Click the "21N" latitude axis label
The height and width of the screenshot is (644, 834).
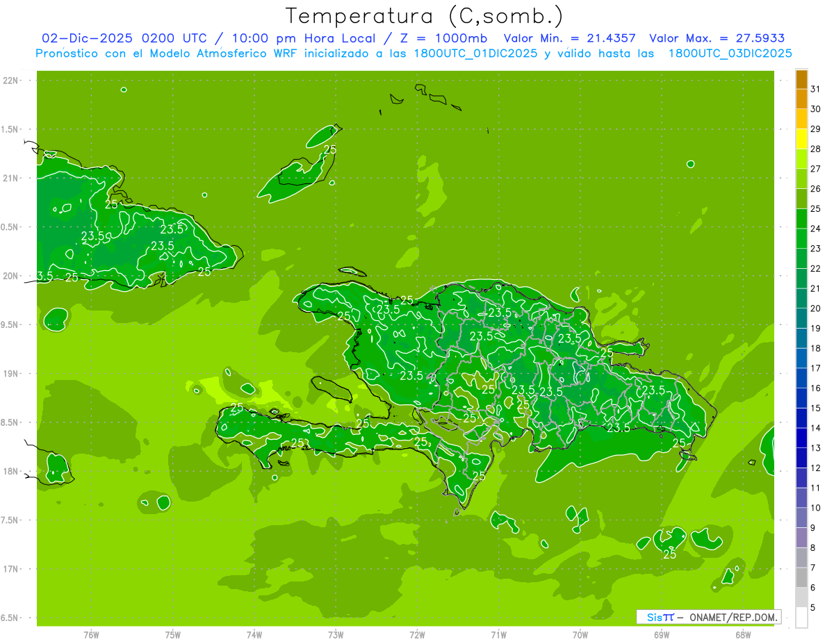[x=12, y=179]
